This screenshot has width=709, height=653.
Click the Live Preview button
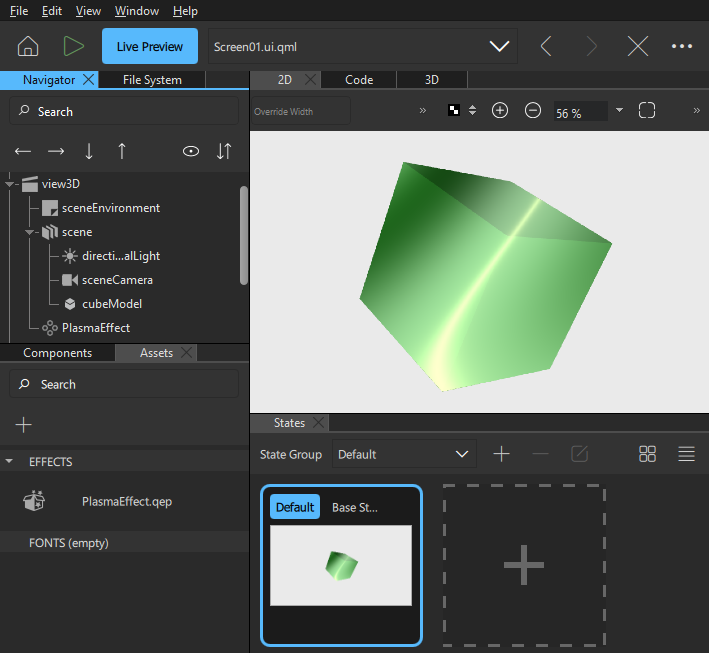[x=150, y=46]
